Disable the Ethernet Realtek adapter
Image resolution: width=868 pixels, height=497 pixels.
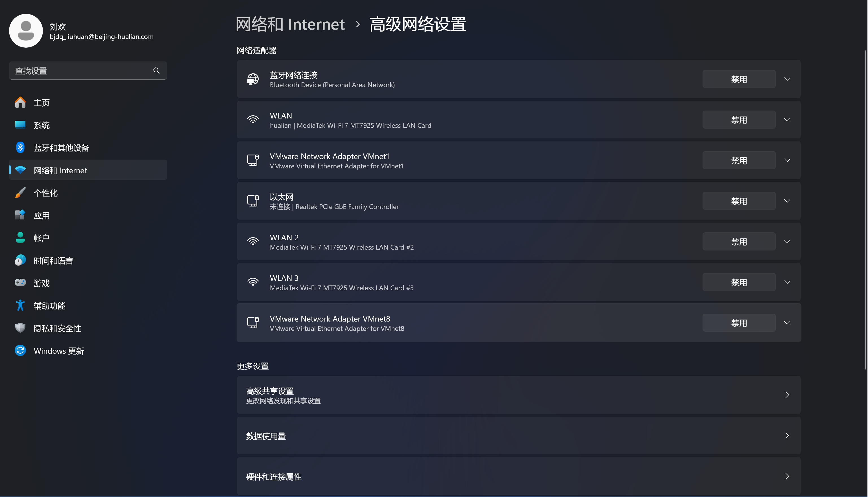click(739, 201)
